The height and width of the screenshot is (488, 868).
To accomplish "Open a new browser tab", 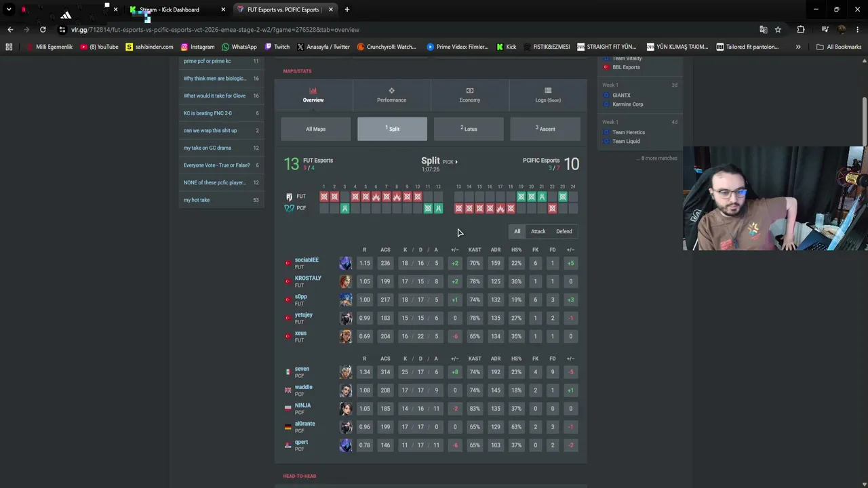I will tap(347, 9).
